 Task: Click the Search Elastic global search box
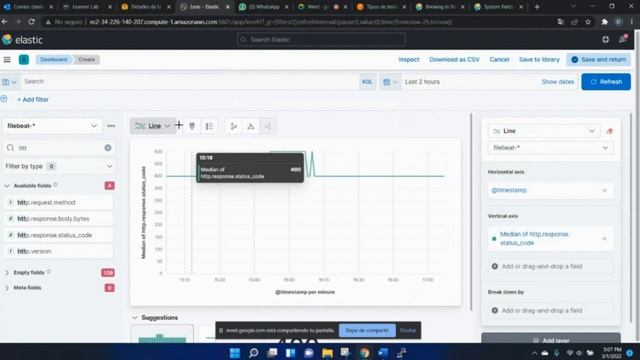(x=321, y=40)
